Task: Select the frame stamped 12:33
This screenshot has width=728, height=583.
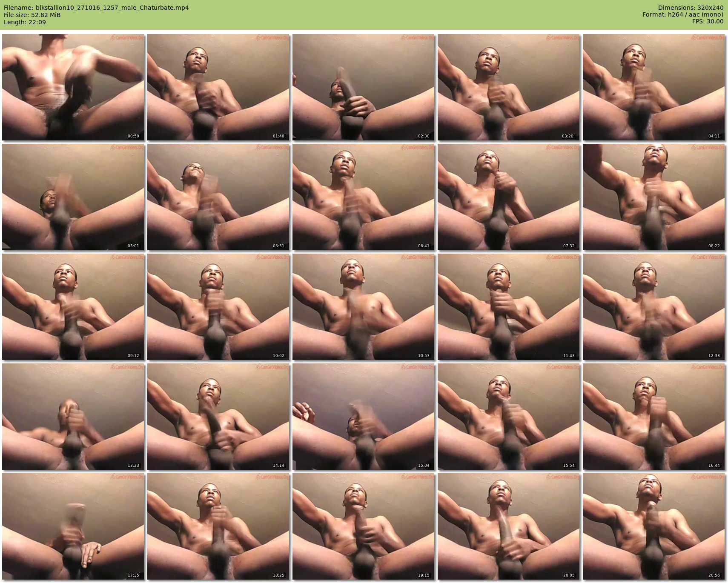Action: (x=654, y=307)
